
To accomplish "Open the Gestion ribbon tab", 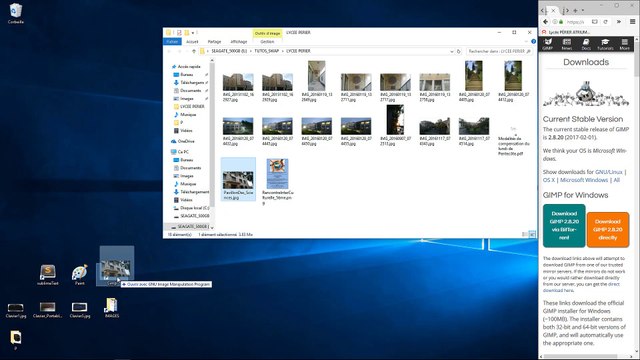I will pyautogui.click(x=267, y=42).
